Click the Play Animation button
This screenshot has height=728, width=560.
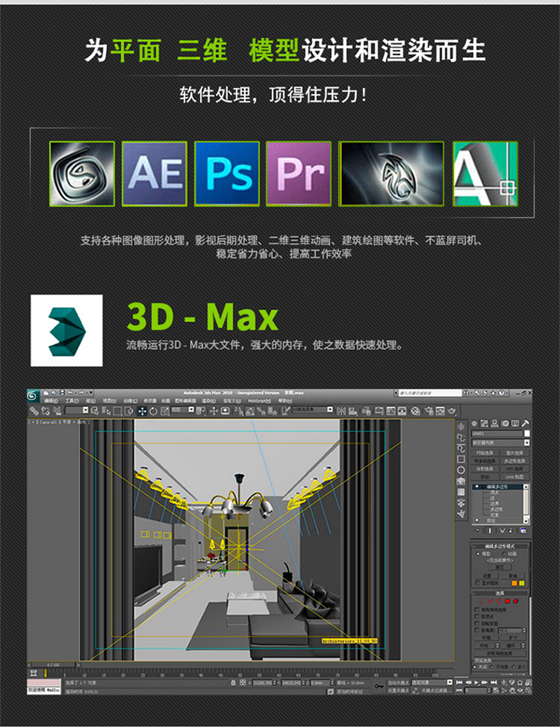(477, 682)
